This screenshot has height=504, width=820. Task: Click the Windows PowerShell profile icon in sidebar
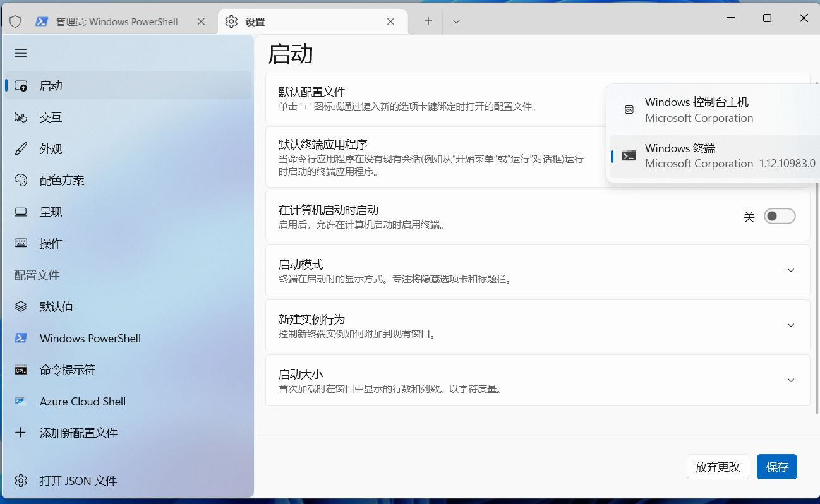coord(21,338)
